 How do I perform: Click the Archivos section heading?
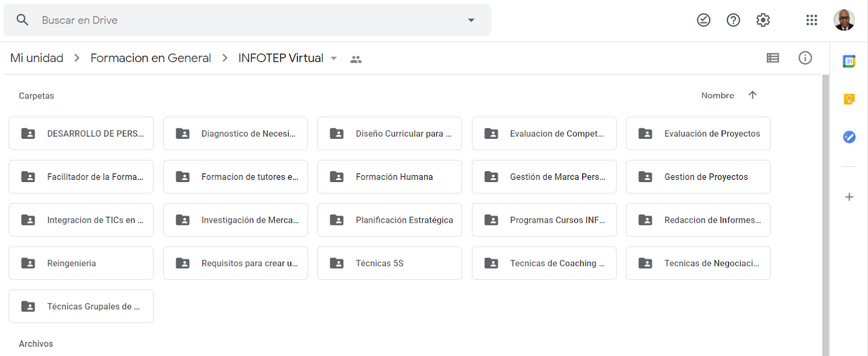tap(36, 344)
